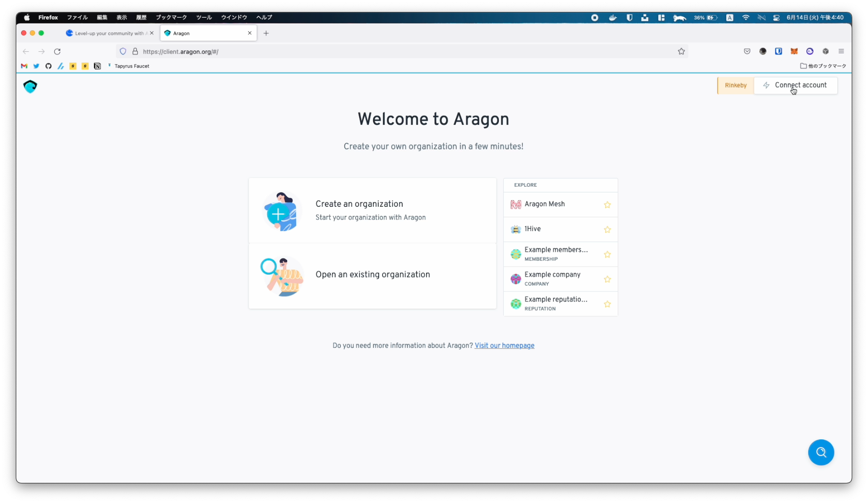Screen dimensions: 868x503
Task: Toggle the 1Hive favorite star
Action: click(x=607, y=230)
